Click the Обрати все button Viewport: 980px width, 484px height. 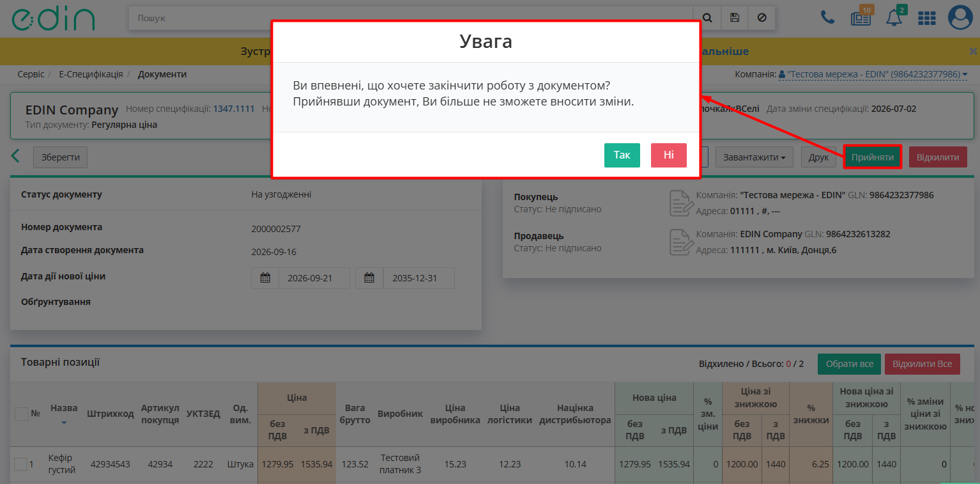click(849, 364)
